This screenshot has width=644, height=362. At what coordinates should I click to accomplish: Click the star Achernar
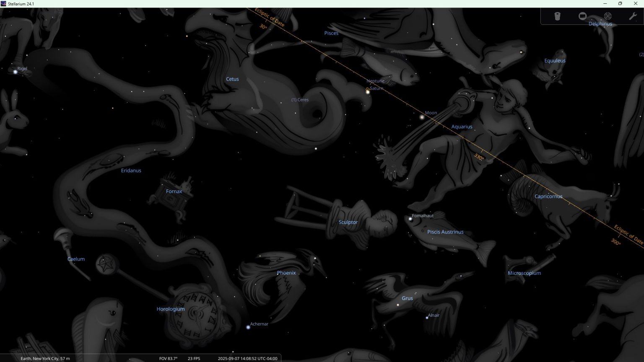[x=248, y=327]
